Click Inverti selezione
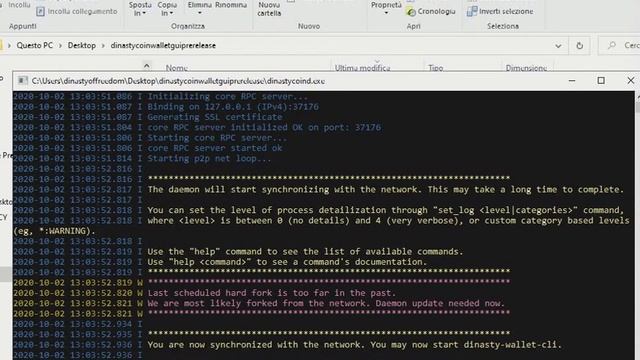The height and width of the screenshot is (360, 640). click(x=500, y=11)
